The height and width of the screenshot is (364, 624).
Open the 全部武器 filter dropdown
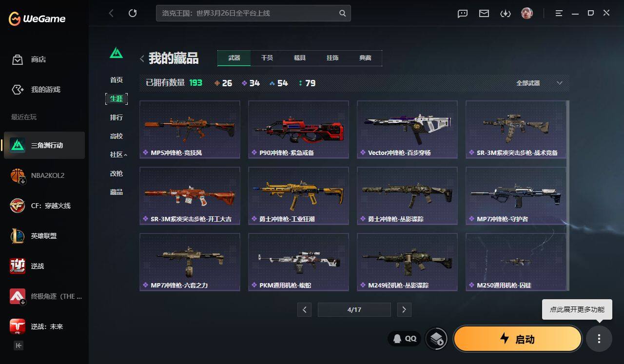[539, 83]
